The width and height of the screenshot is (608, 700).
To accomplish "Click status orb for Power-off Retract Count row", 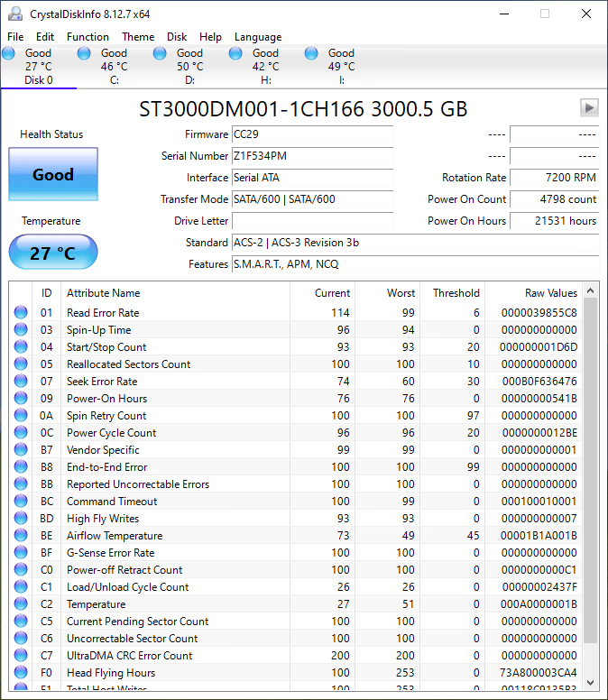I will tap(21, 569).
